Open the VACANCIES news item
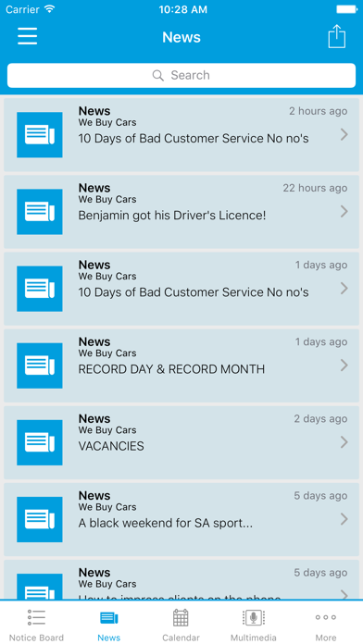363x644 pixels. 181,442
